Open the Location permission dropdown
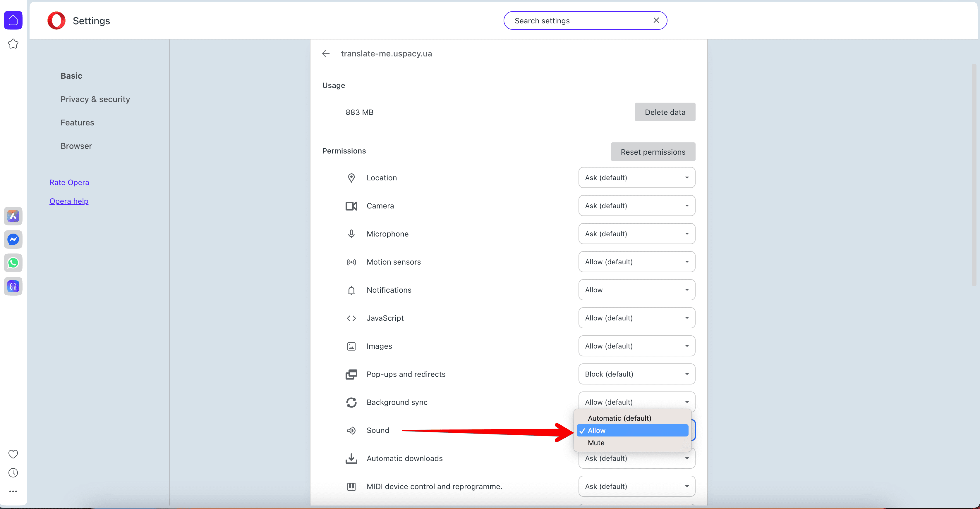 tap(637, 177)
